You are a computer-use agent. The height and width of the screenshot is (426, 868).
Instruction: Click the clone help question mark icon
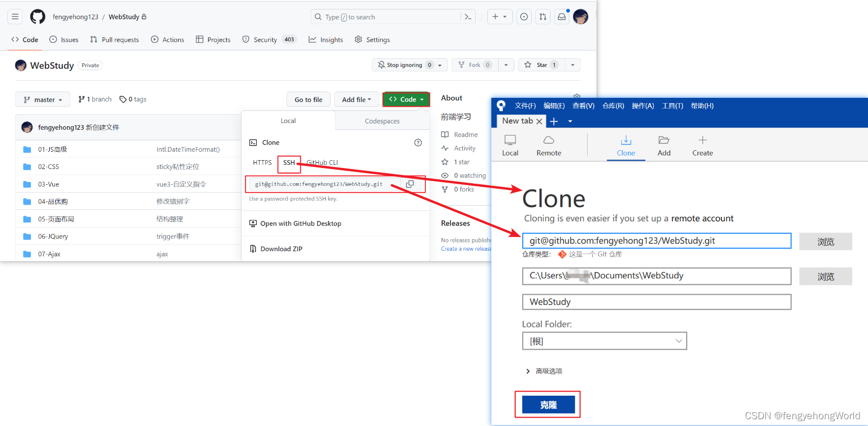pos(418,142)
